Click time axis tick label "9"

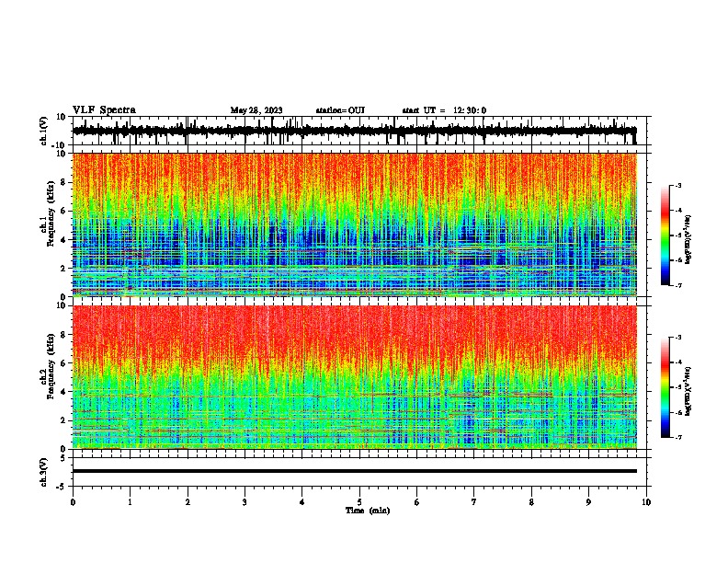pyautogui.click(x=588, y=502)
